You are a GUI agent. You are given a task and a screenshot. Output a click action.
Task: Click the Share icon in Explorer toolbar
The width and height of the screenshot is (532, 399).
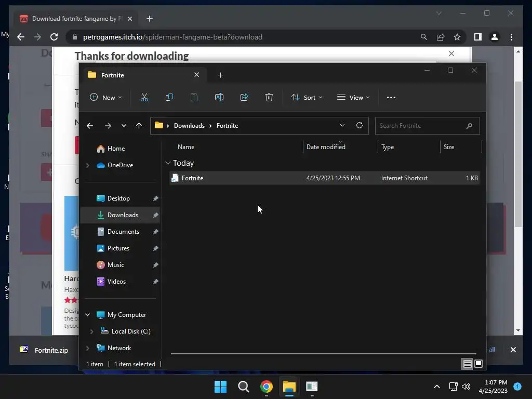point(244,97)
